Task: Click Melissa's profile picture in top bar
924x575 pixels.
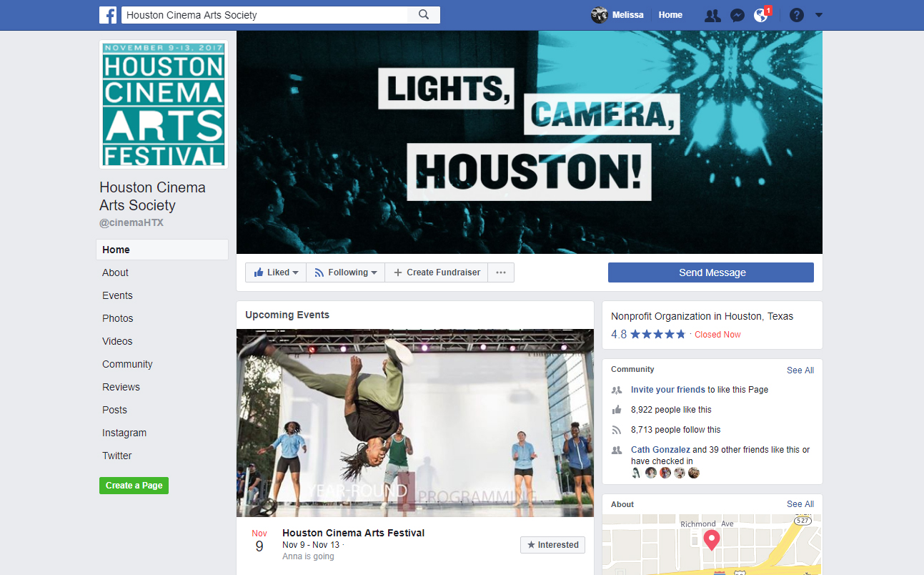Action: click(599, 15)
